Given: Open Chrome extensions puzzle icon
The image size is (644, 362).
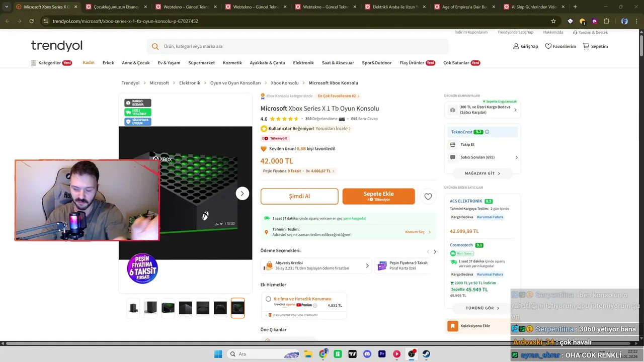Looking at the screenshot, I should 606,21.
